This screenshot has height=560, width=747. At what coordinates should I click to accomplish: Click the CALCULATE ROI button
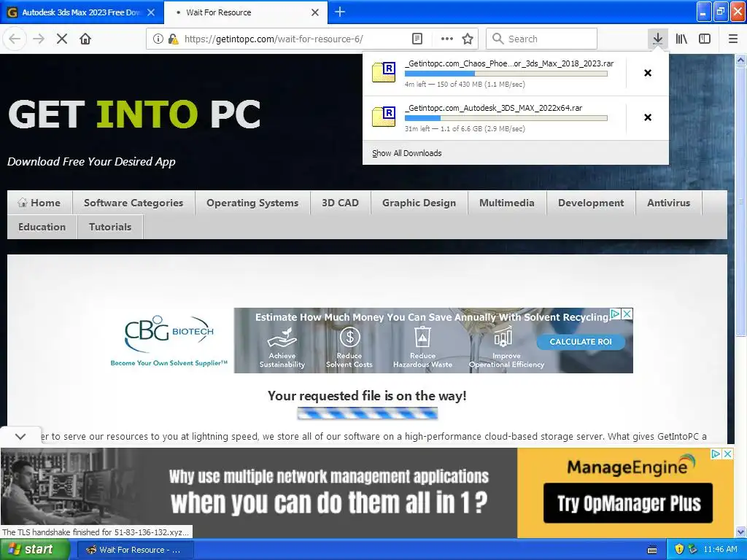581,341
